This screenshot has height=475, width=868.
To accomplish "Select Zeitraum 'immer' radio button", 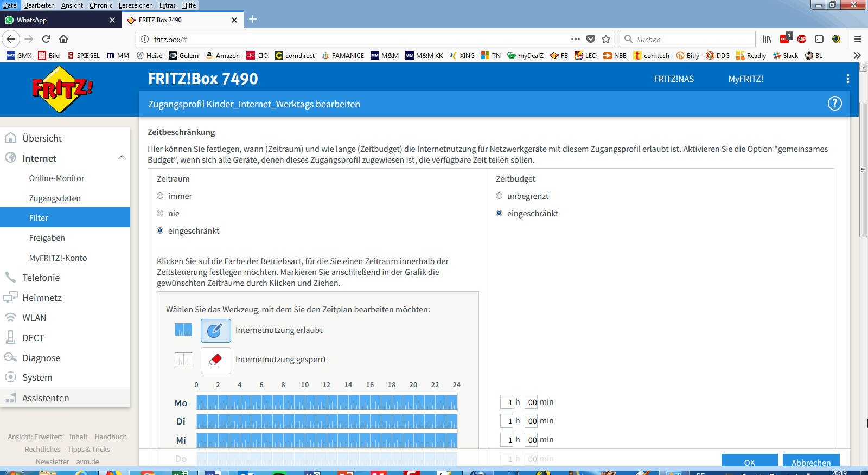I will (160, 196).
